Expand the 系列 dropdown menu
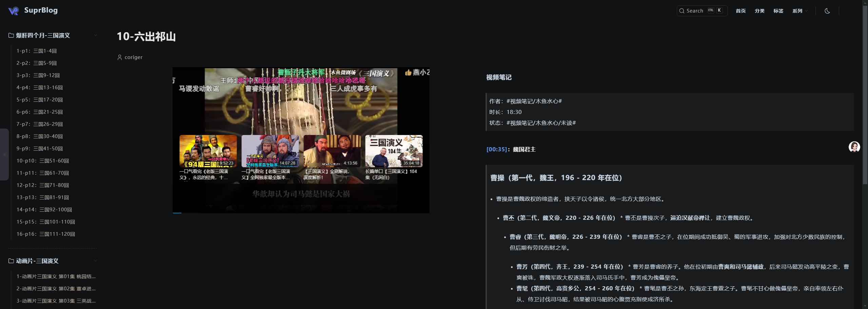 click(800, 11)
